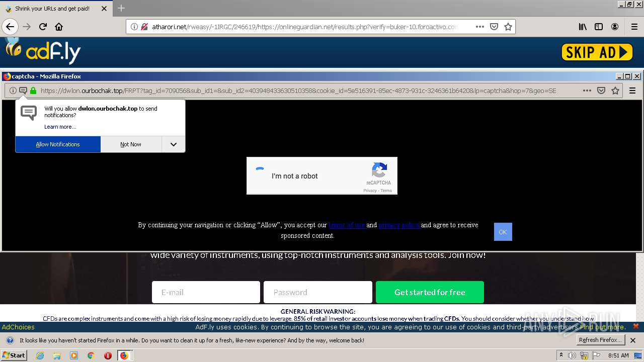Launch Chrome from taskbar

point(91,355)
